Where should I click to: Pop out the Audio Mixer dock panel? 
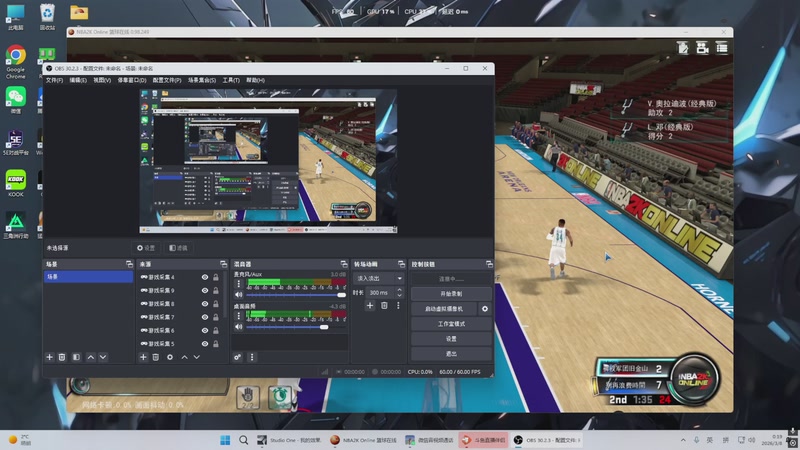(343, 264)
